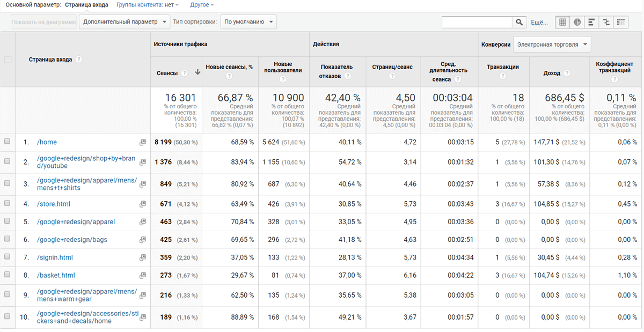Open the /basket.html landing page link

(56, 275)
